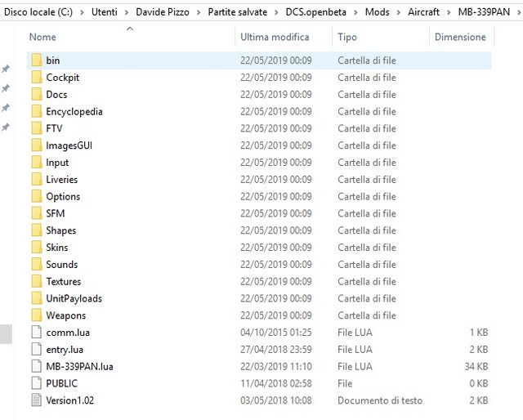Click the PUBLIC file icon

tap(37, 383)
